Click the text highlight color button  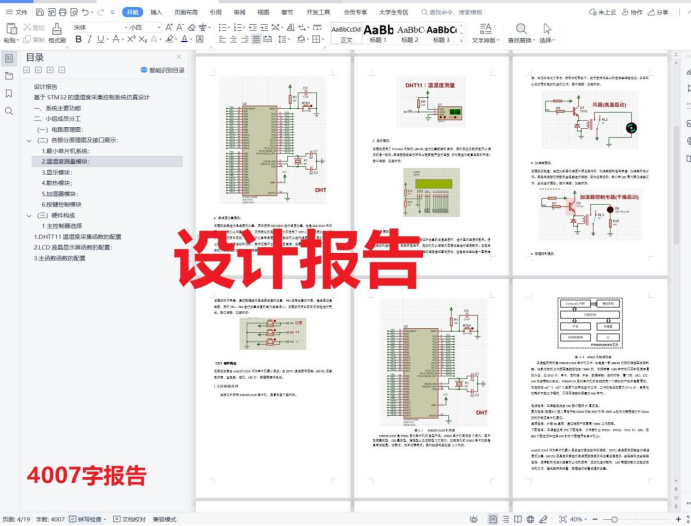pyautogui.click(x=169, y=39)
